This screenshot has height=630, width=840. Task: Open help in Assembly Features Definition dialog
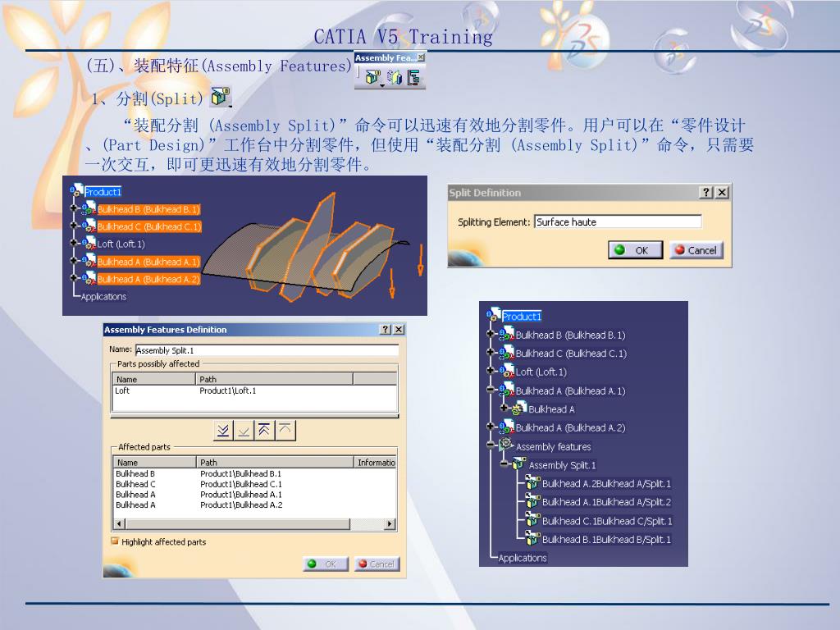click(386, 330)
